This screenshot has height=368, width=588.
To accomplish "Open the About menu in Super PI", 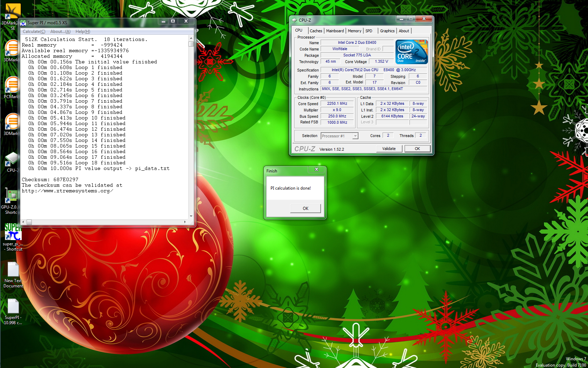I will [60, 32].
